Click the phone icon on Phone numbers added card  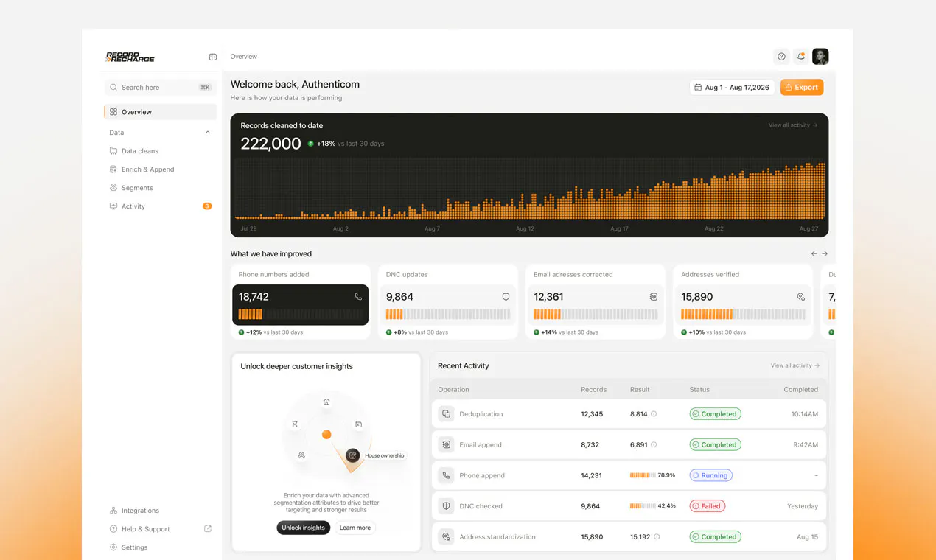(x=358, y=297)
